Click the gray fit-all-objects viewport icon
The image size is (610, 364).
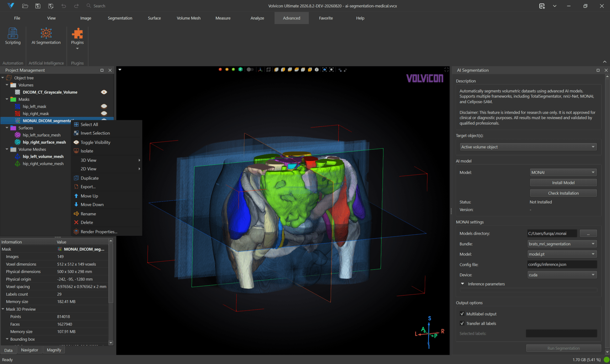tap(332, 70)
